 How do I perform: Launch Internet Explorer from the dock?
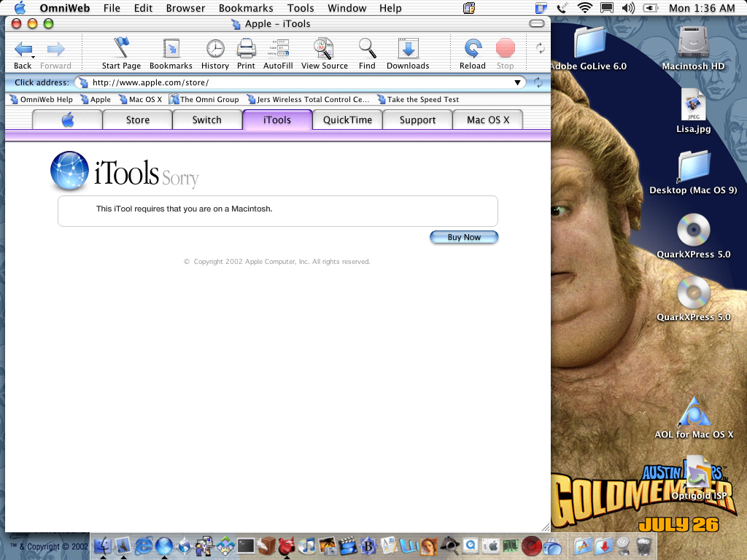pos(144,545)
